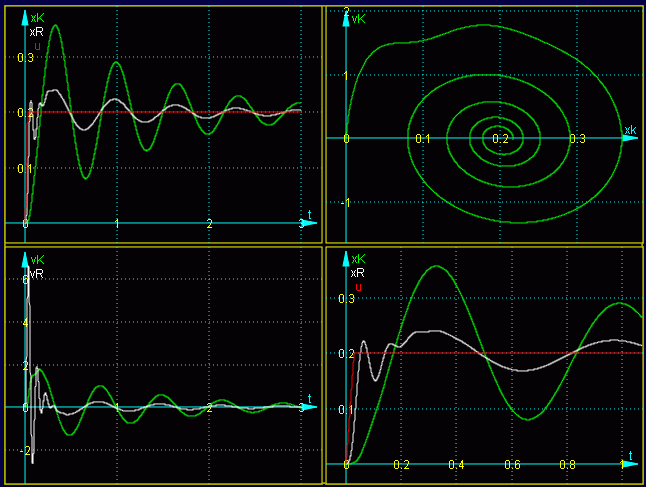Select the vR legend label in bottom-left plot
The height and width of the screenshot is (487, 646).
tap(37, 273)
